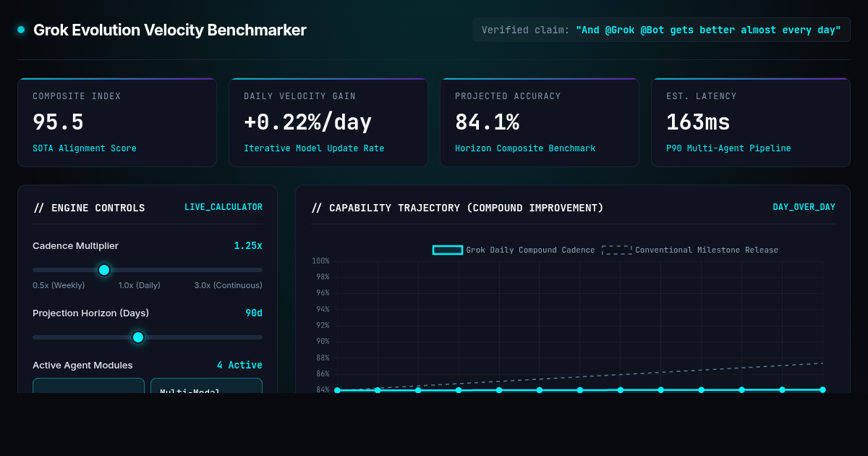Image resolution: width=868 pixels, height=456 pixels.
Task: Click the Active Agent Modules label
Action: coord(82,365)
